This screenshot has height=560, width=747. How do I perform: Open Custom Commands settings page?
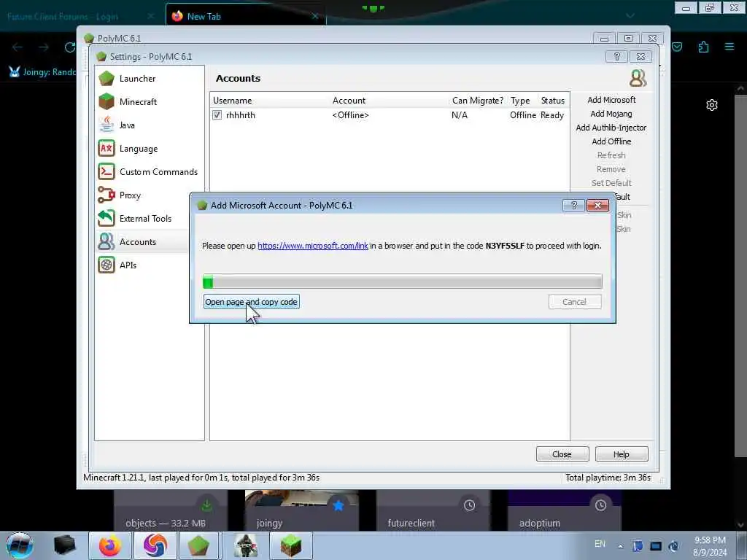point(149,172)
